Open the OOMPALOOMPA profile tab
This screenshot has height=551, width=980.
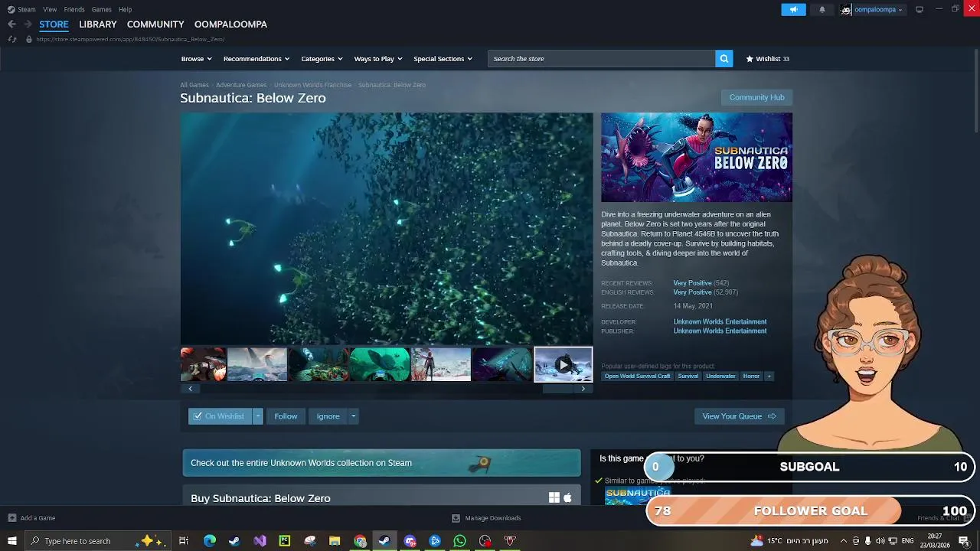coord(230,24)
